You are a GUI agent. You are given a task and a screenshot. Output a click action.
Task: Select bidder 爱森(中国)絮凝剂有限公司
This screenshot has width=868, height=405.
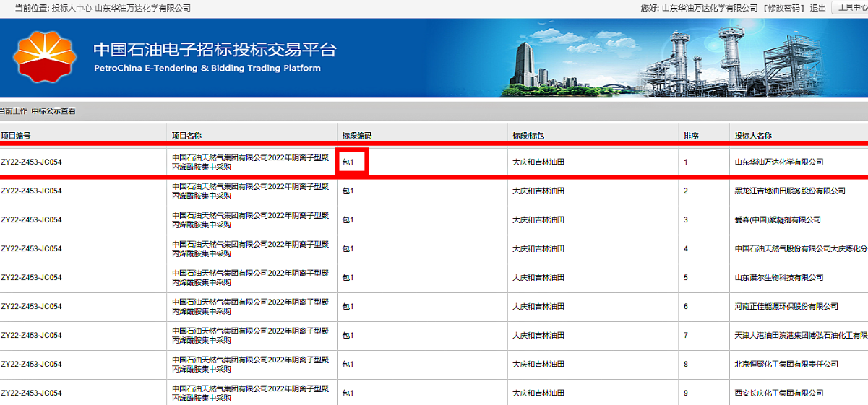pyautogui.click(x=778, y=220)
